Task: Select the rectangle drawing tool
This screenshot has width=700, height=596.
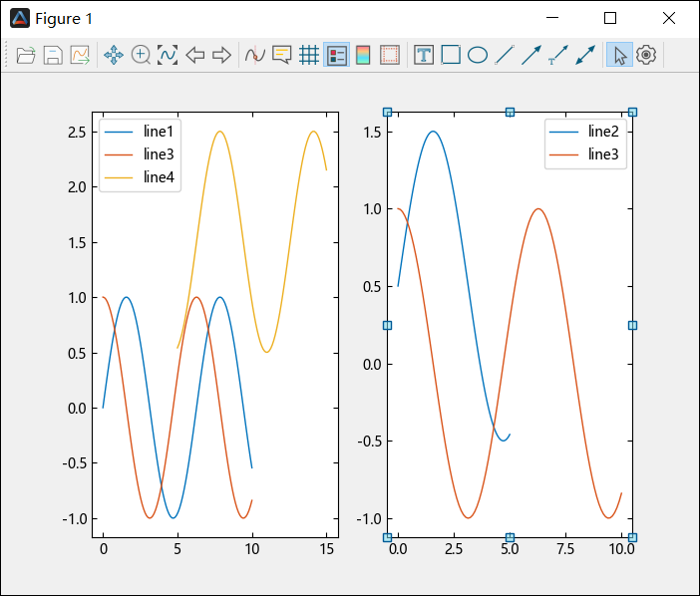Action: coord(451,55)
